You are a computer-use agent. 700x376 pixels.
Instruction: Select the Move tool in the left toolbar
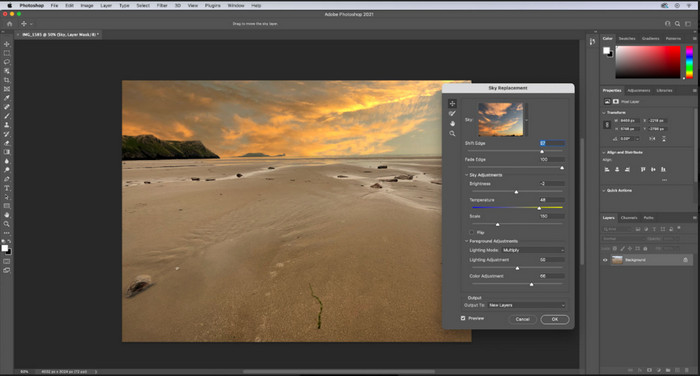click(x=7, y=44)
